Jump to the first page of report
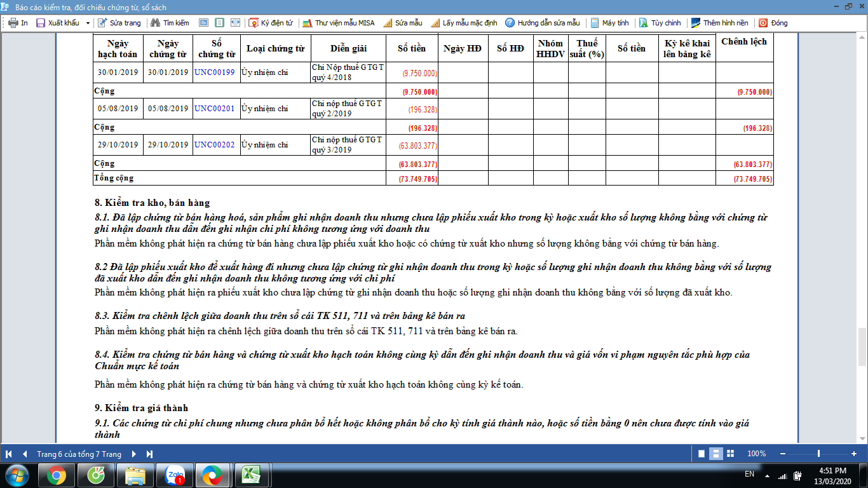The image size is (868, 488). click(9, 454)
